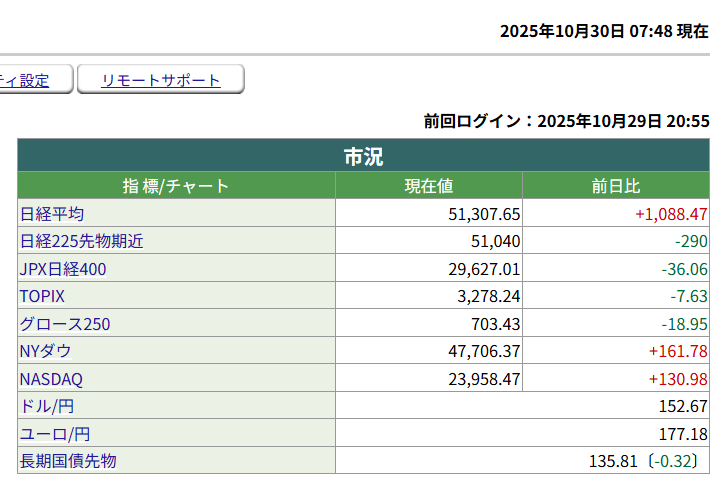Screen dimensions: 713x480
Task: Click the 日経225先物期近 link
Action: click(82, 241)
